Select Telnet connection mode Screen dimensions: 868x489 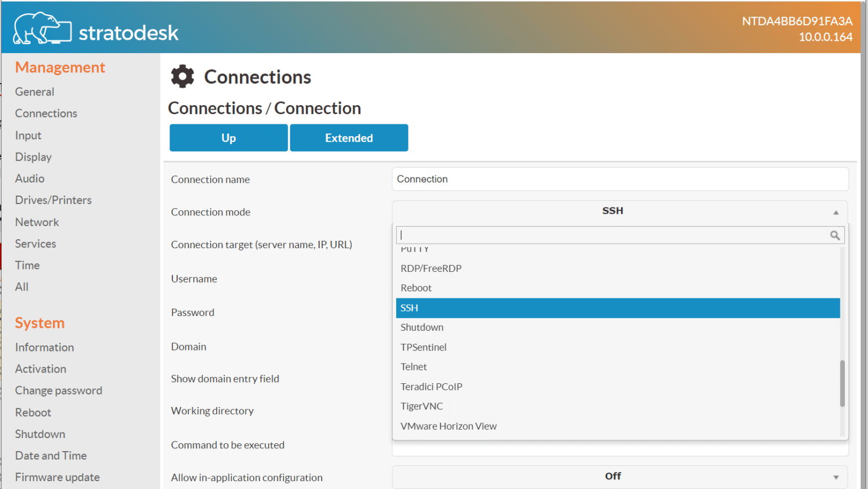(618, 367)
